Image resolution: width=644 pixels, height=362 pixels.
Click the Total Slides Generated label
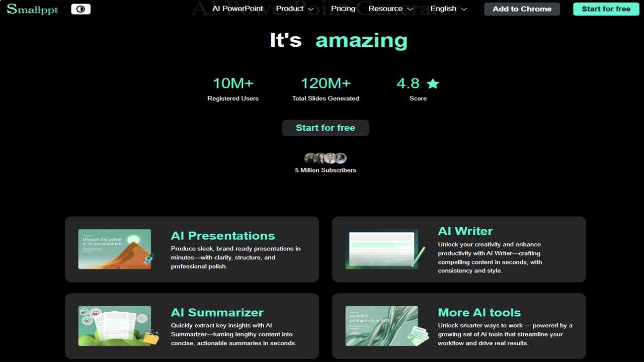(x=326, y=99)
